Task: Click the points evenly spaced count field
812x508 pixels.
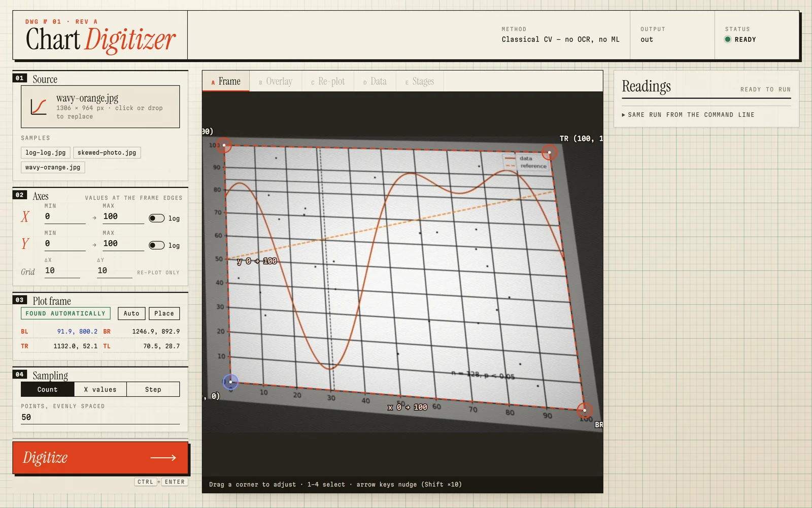Action: [100, 417]
